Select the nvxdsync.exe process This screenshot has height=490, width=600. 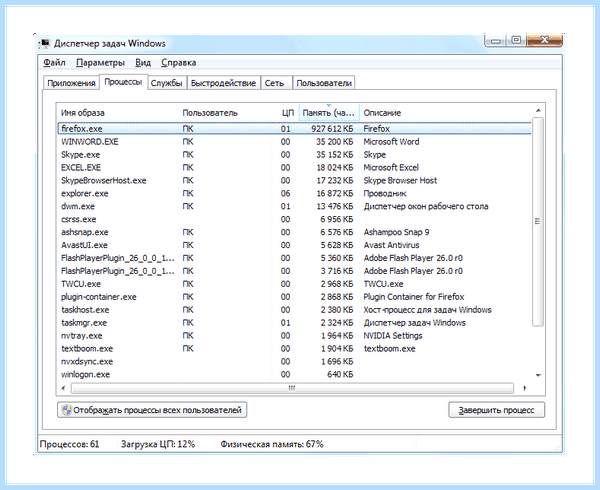coord(295,362)
